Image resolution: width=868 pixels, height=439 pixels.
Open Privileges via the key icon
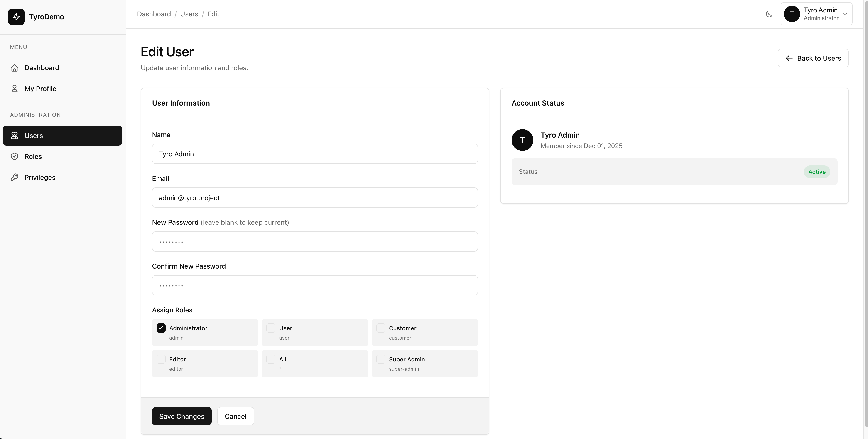(x=15, y=177)
